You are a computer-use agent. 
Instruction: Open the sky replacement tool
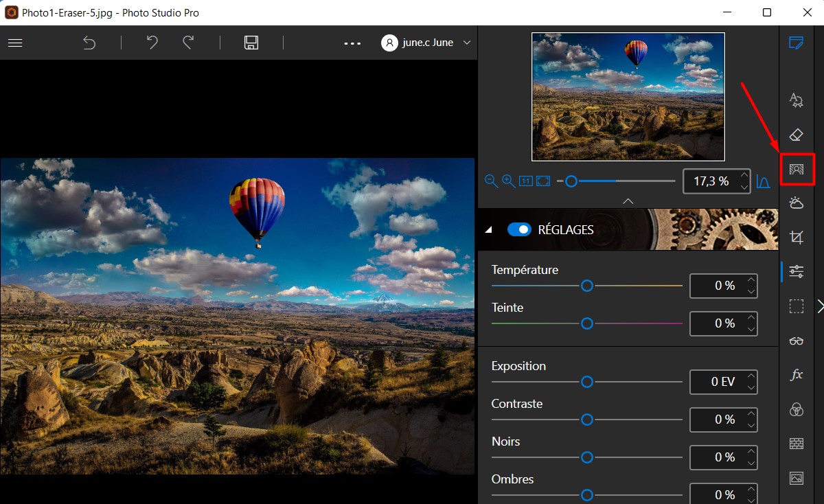point(797,203)
